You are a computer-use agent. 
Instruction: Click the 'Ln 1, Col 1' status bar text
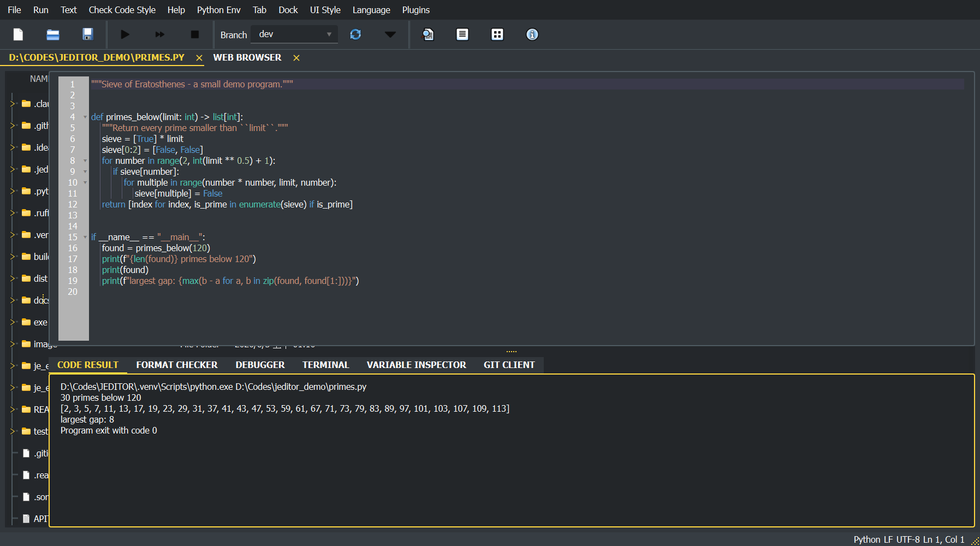point(943,539)
